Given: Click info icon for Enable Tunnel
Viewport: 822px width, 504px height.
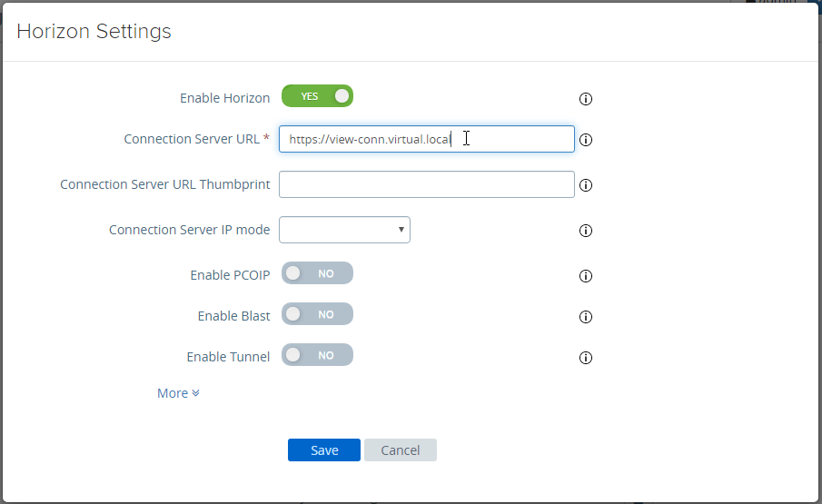Looking at the screenshot, I should coord(586,357).
